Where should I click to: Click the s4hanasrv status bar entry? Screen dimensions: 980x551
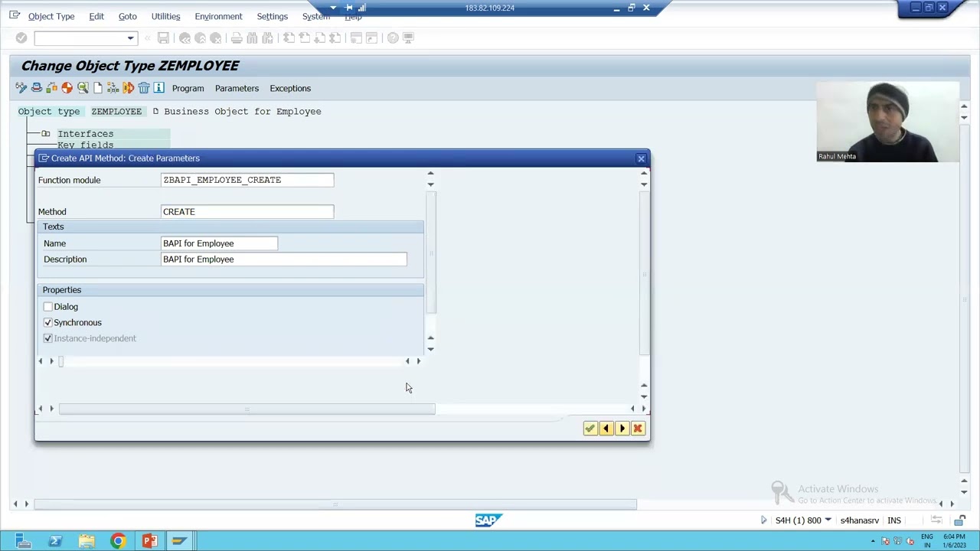pos(859,520)
